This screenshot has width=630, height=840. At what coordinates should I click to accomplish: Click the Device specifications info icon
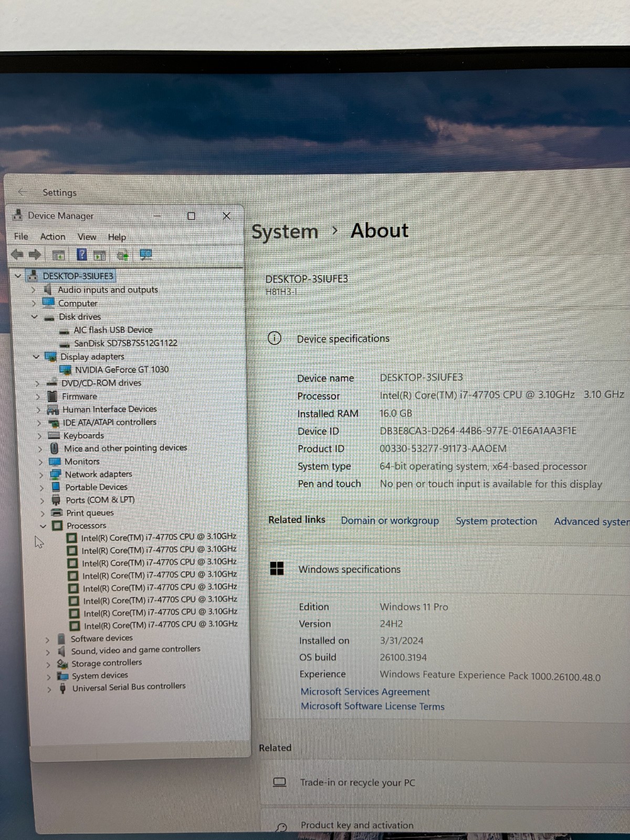click(275, 338)
